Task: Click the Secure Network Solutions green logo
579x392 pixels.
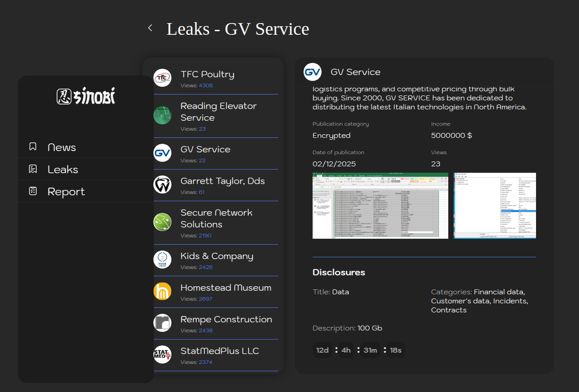Action: 162,222
